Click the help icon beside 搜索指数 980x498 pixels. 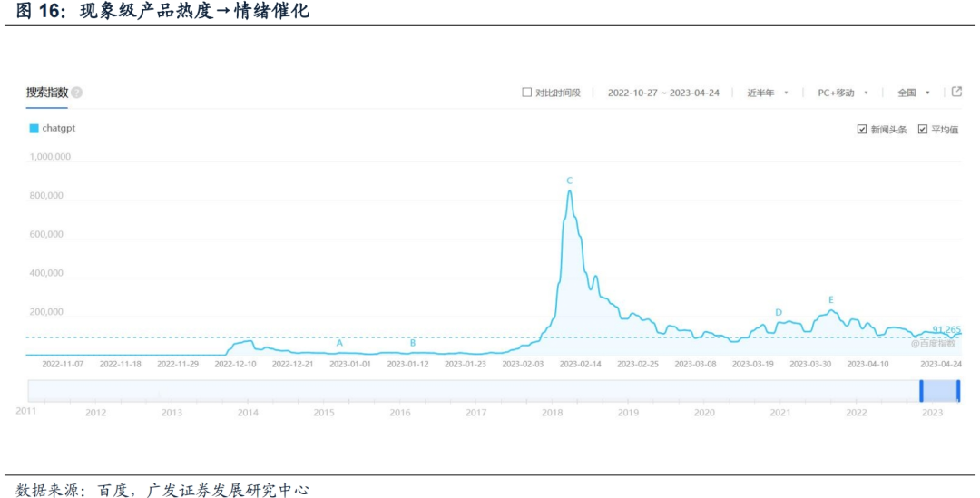pyautogui.click(x=77, y=93)
